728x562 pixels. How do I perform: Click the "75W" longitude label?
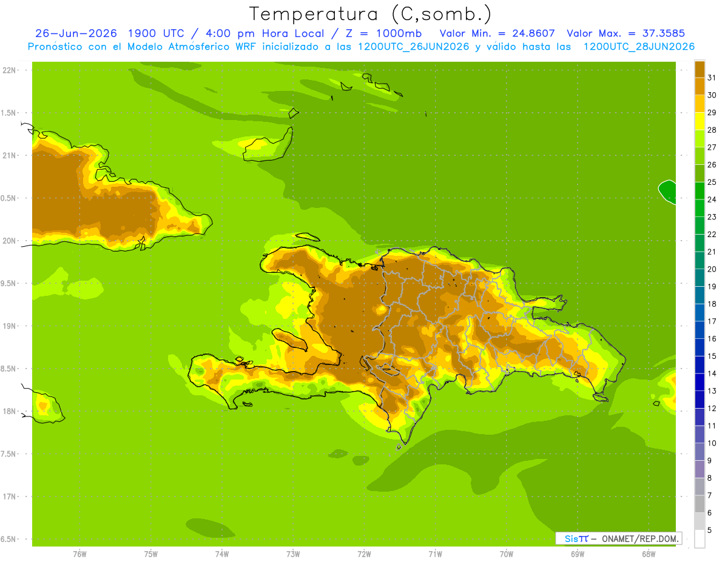151,554
